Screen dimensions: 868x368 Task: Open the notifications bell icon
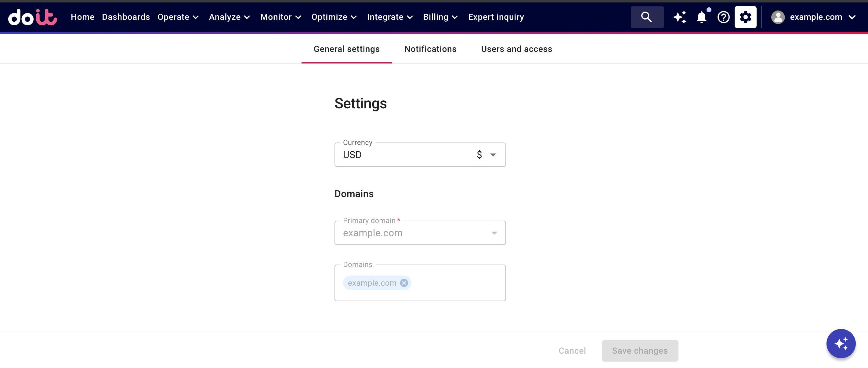(x=701, y=17)
